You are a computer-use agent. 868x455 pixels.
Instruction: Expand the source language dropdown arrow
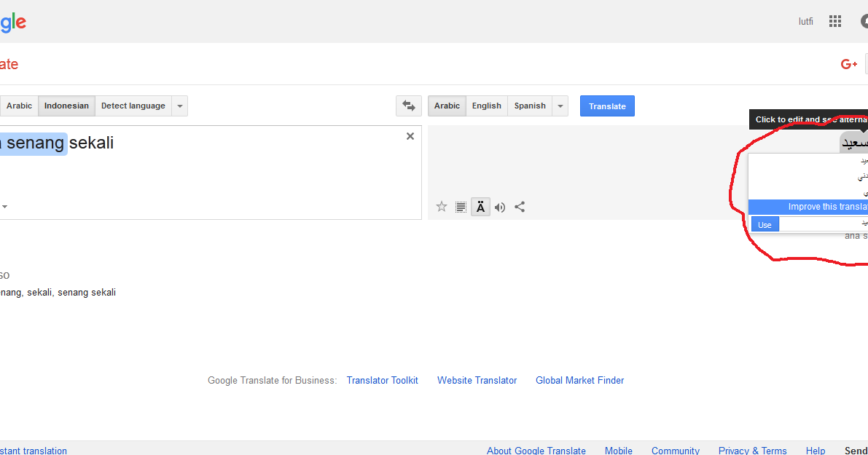(x=180, y=106)
